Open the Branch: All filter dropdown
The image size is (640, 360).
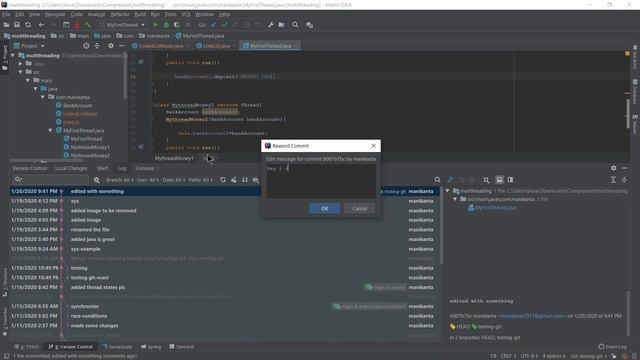(x=120, y=180)
